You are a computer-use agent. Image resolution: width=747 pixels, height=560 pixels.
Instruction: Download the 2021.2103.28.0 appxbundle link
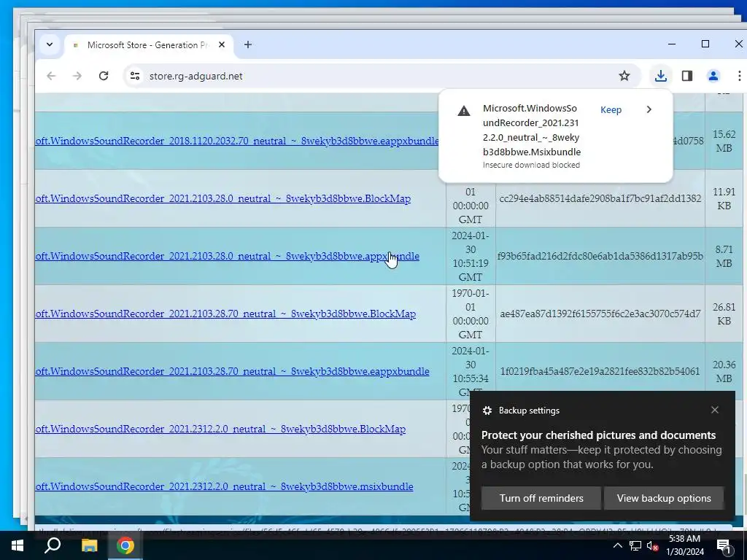[228, 256]
